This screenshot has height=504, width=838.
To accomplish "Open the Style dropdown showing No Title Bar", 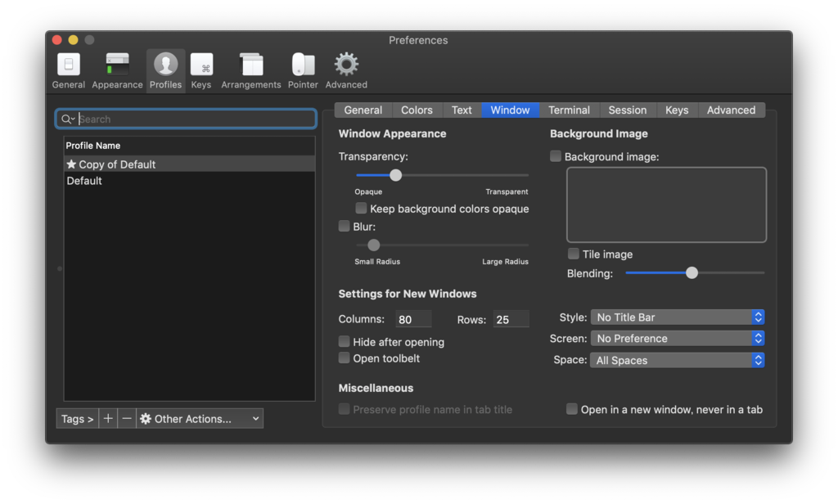I will point(677,317).
